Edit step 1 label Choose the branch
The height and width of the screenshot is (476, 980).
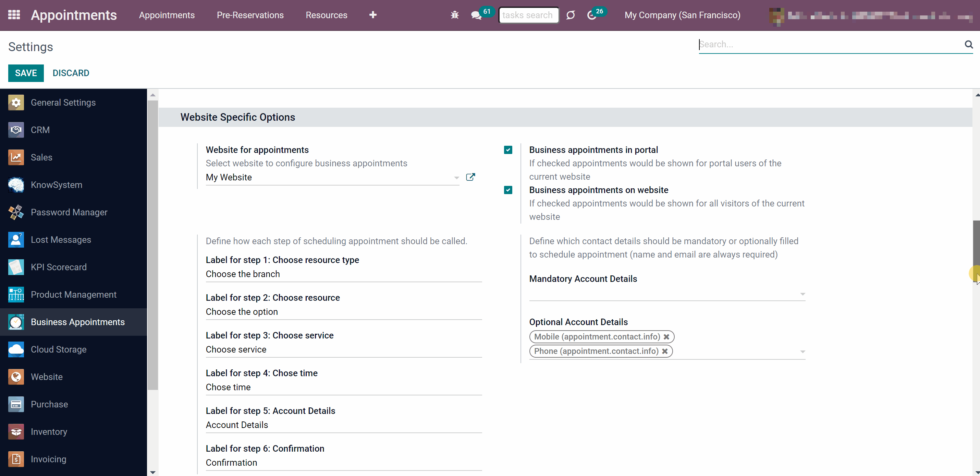point(344,274)
